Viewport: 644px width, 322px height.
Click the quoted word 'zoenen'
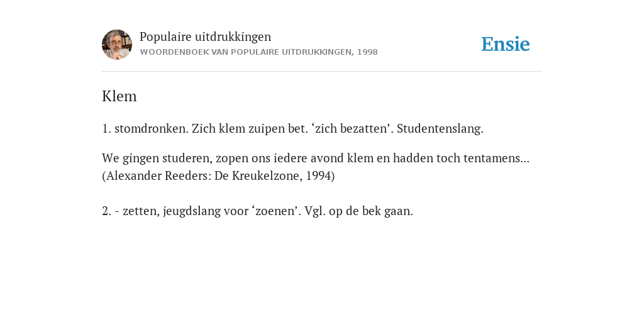click(x=276, y=211)
